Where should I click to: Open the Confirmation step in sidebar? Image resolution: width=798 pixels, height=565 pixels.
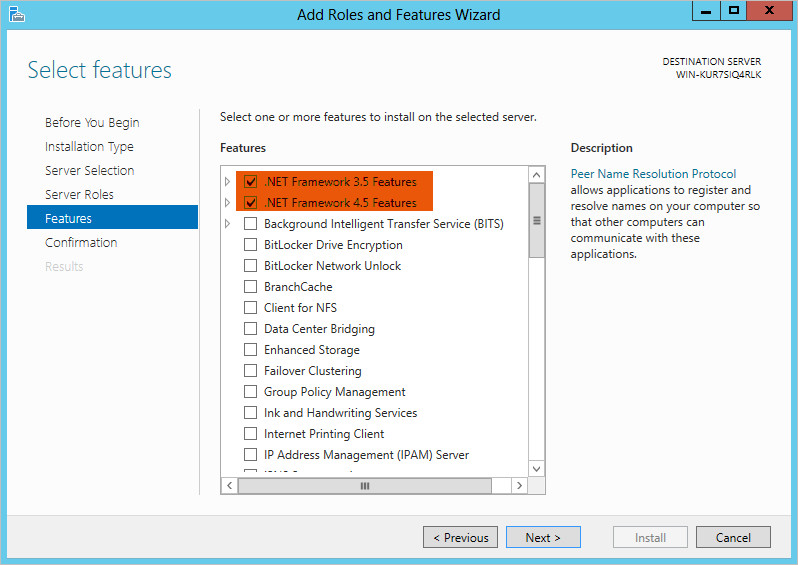81,242
